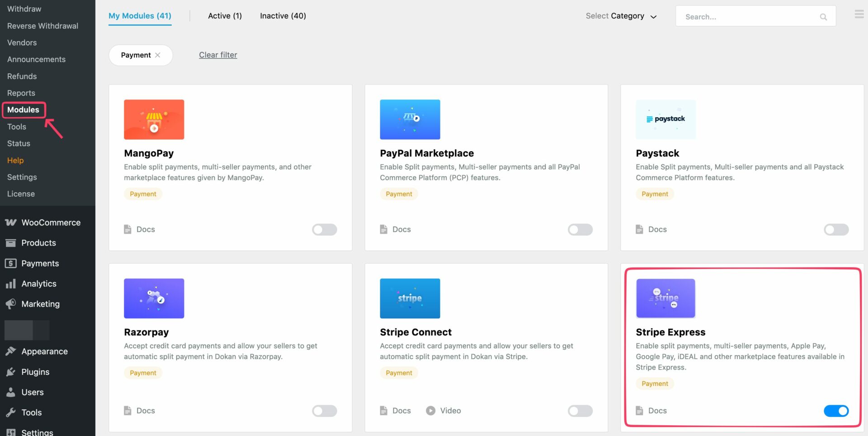Enable the Razorpay module switch
The image size is (868, 436).
pyautogui.click(x=324, y=411)
